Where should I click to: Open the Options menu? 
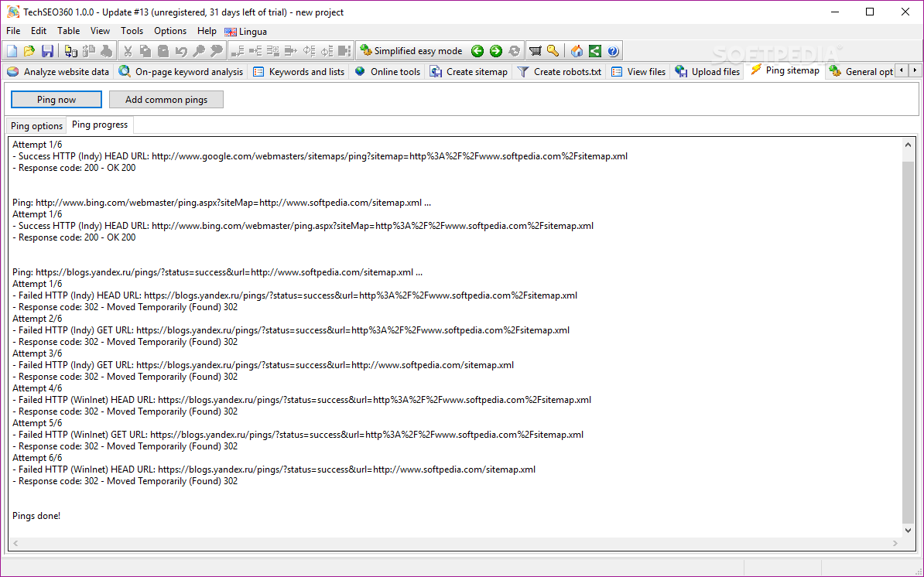170,31
